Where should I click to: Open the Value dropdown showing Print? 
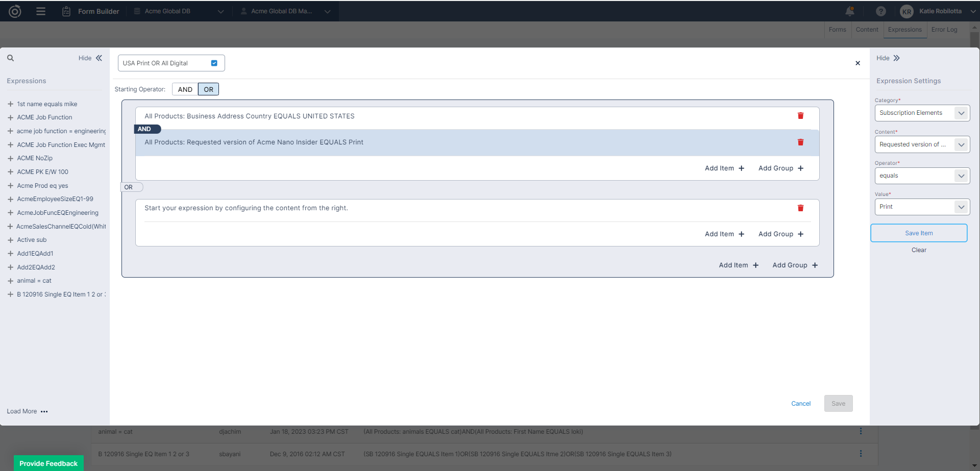click(922, 207)
